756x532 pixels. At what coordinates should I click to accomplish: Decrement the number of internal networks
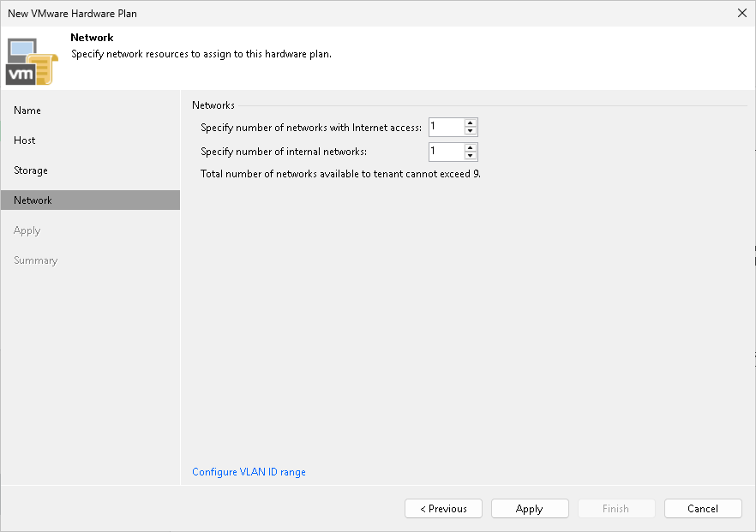click(470, 155)
